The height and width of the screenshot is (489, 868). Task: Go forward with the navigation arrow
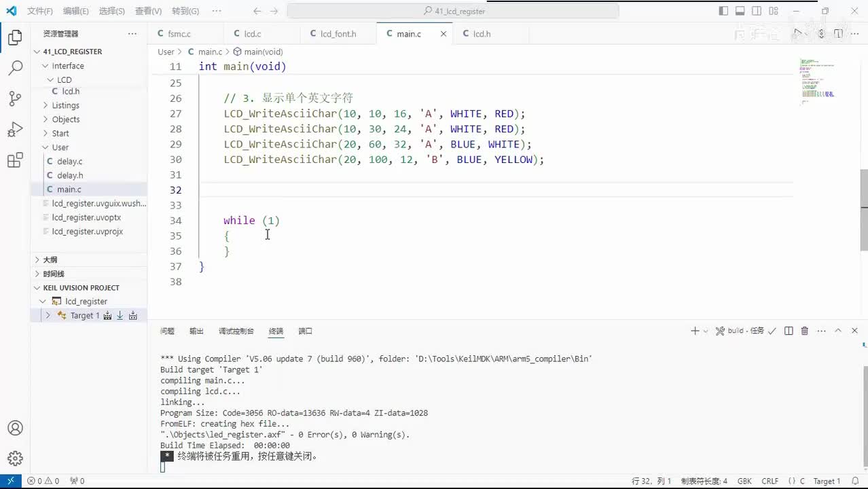[274, 11]
